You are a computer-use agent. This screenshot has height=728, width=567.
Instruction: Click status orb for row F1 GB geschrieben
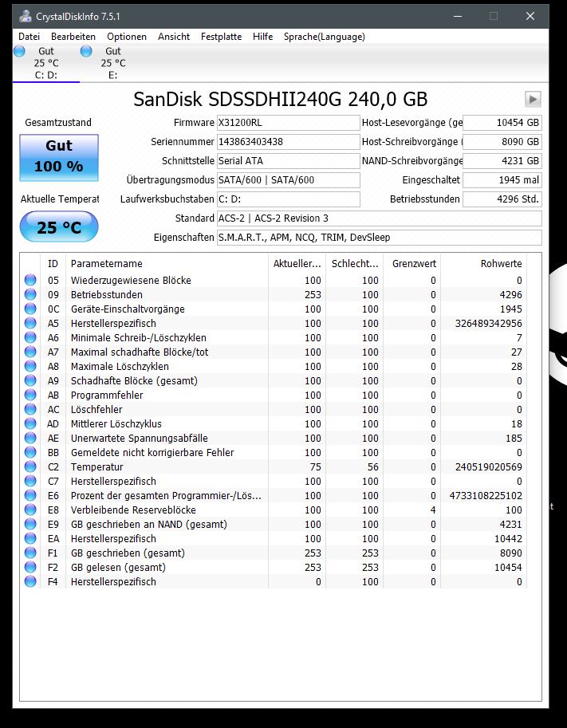[x=30, y=553]
